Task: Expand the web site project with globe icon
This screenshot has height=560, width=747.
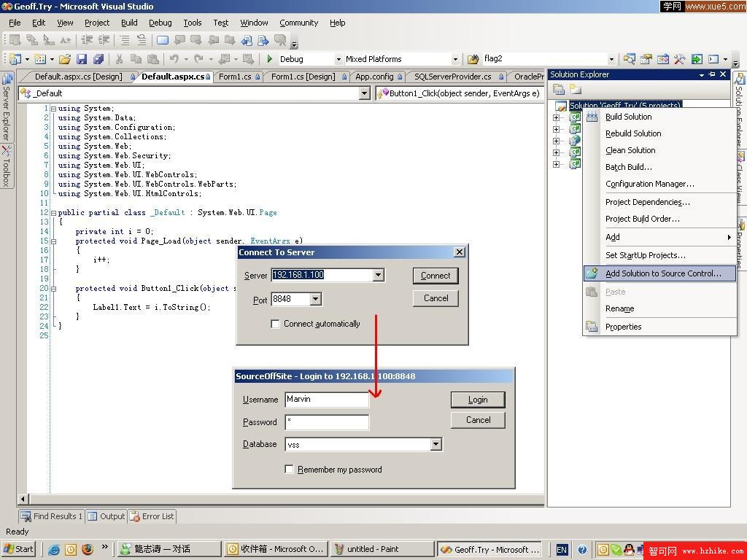Action: point(556,141)
